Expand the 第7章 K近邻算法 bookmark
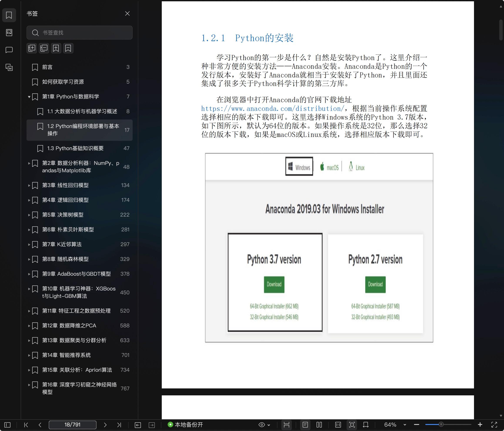Image resolution: width=504 pixels, height=431 pixels. coord(29,245)
